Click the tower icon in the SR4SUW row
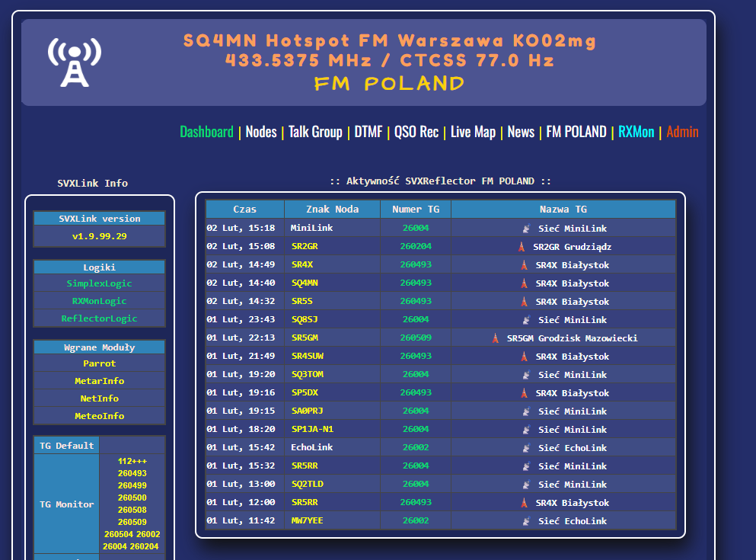The height and width of the screenshot is (560, 756). tap(524, 357)
